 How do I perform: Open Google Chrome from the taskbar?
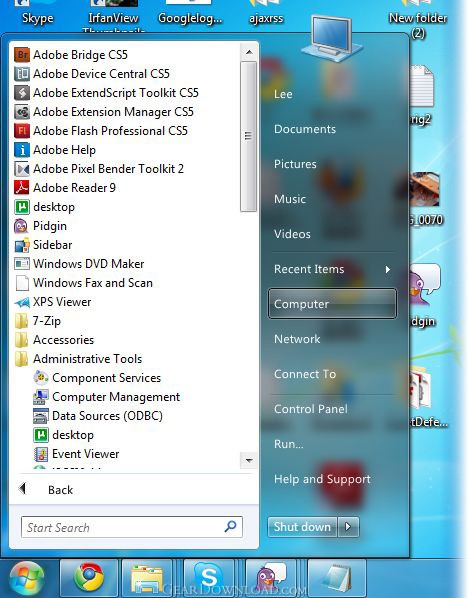point(89,577)
